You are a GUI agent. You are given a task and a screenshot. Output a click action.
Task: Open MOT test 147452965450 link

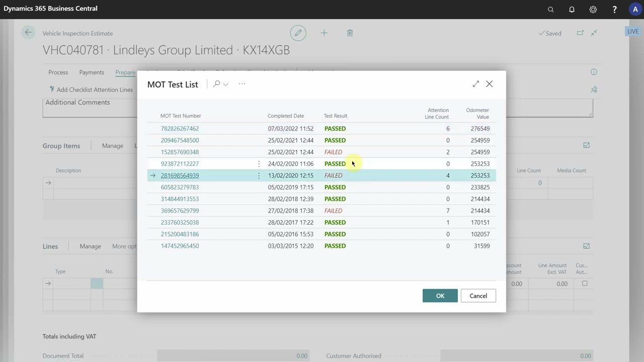pos(180,246)
